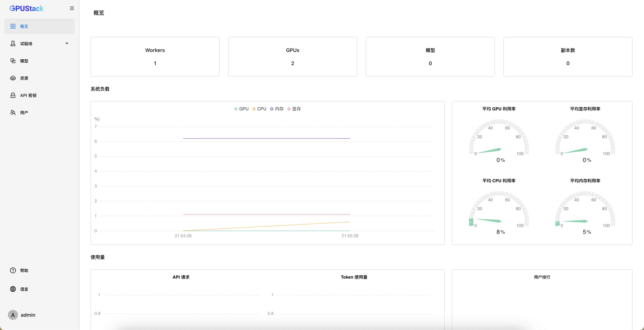Click the admin account entry
This screenshot has width=644, height=330.
[x=28, y=315]
